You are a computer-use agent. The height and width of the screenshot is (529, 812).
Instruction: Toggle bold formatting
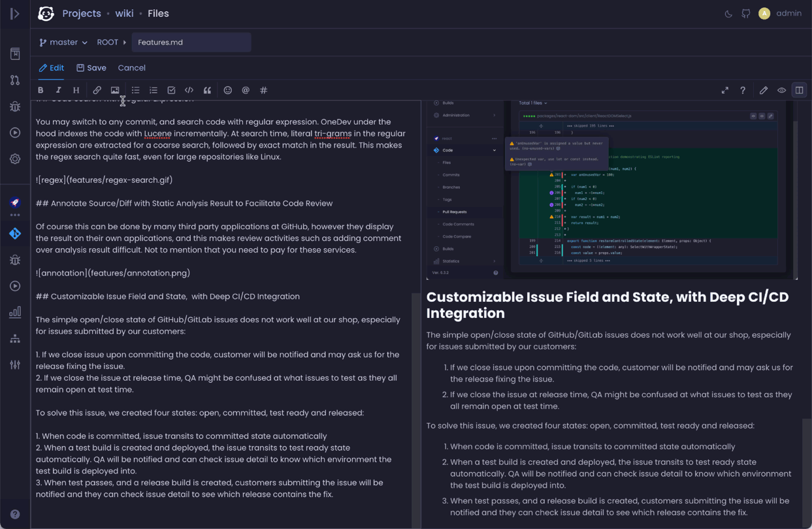click(x=41, y=89)
